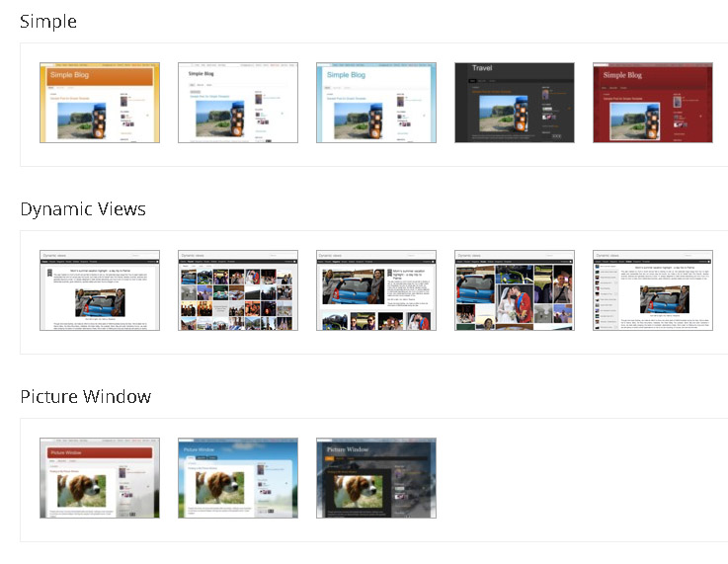The width and height of the screenshot is (728, 564).
Task: Select Dynamic Views large mosaic layout thumbnail
Action: point(515,290)
